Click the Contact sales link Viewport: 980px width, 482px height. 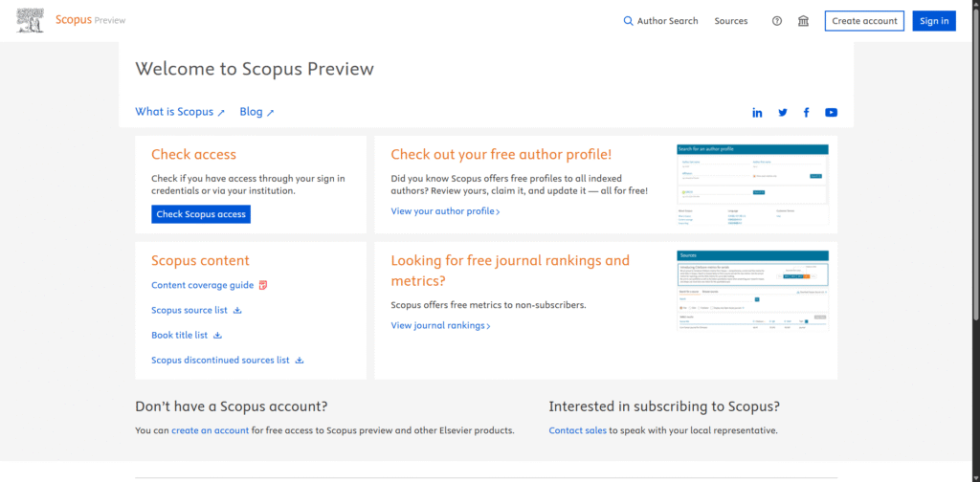tap(577, 430)
